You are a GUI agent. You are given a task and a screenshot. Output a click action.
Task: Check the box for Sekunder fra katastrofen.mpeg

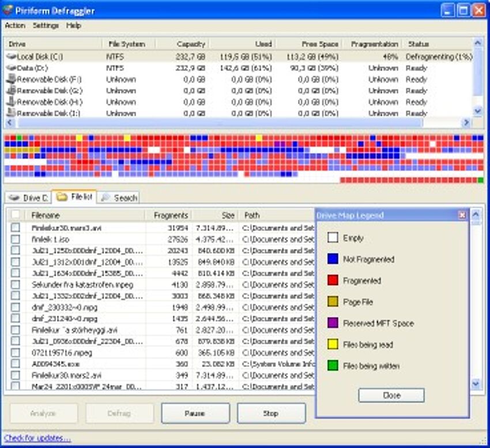pos(16,284)
